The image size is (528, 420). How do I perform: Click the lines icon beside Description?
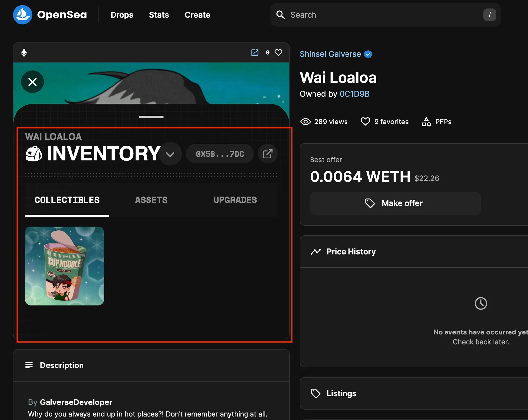coord(29,365)
